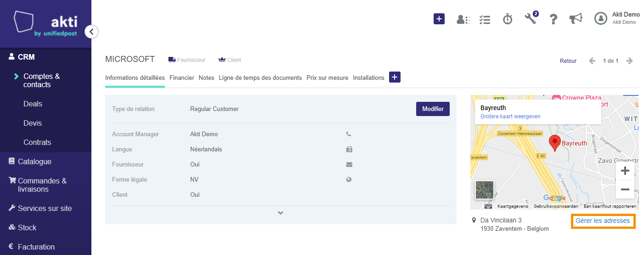The image size is (644, 255).
Task: Click the Retour link
Action: tap(568, 61)
